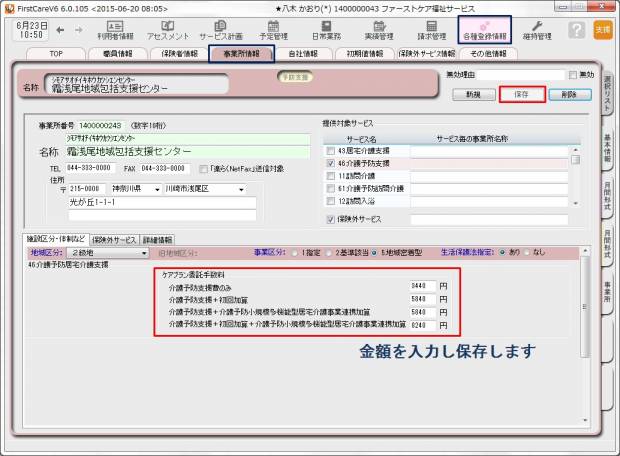Click the help question mark icon
Viewport: 620px width, 456px height.
click(x=576, y=30)
